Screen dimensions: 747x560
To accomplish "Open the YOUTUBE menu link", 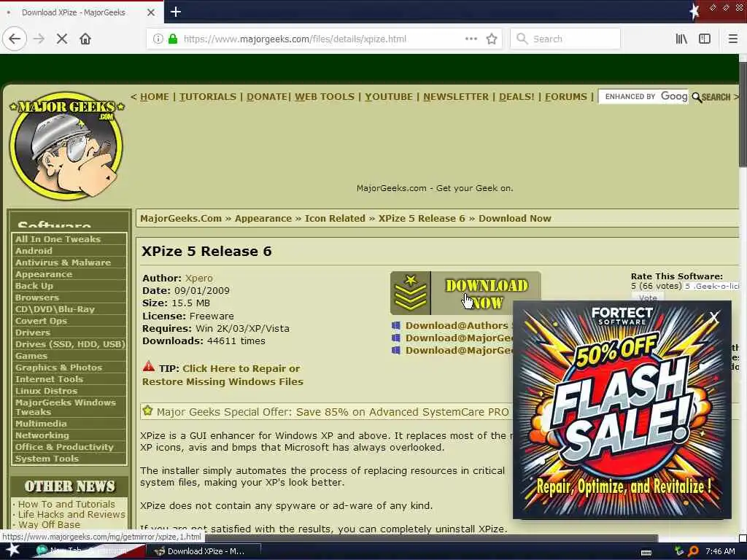I will (389, 97).
